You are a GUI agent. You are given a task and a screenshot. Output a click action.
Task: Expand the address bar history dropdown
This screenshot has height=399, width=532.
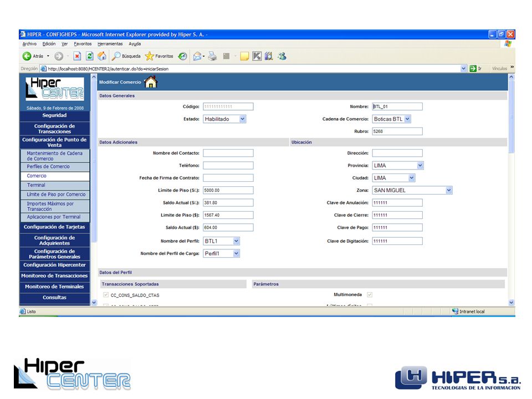[463, 69]
